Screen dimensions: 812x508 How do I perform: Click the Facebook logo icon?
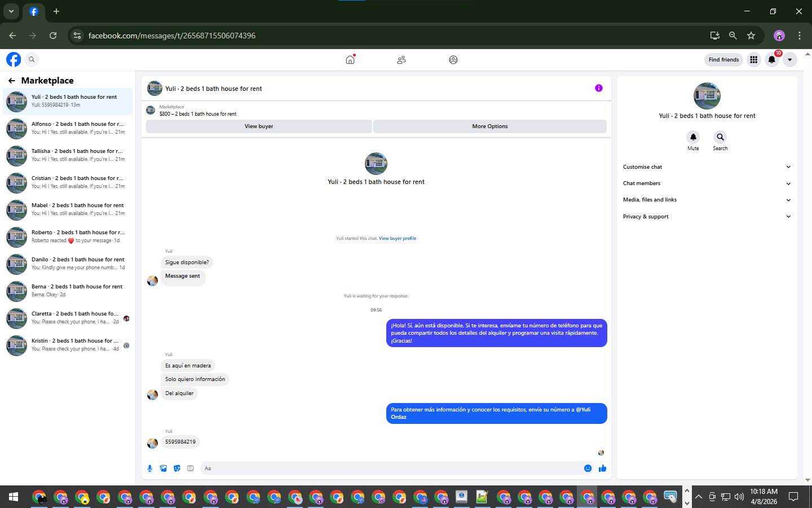(14, 59)
